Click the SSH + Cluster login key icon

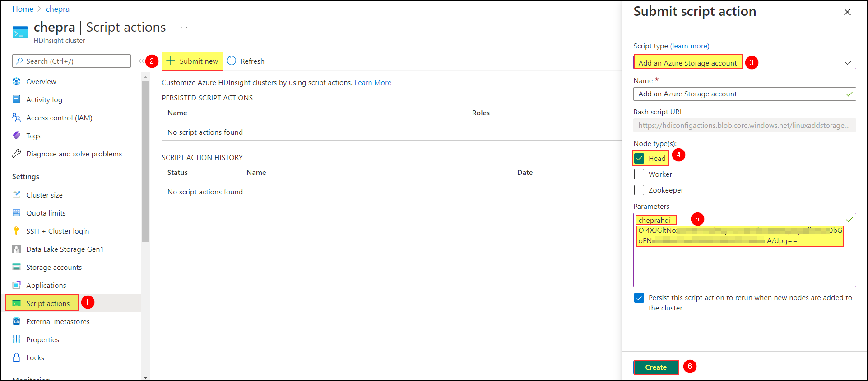[x=17, y=231]
